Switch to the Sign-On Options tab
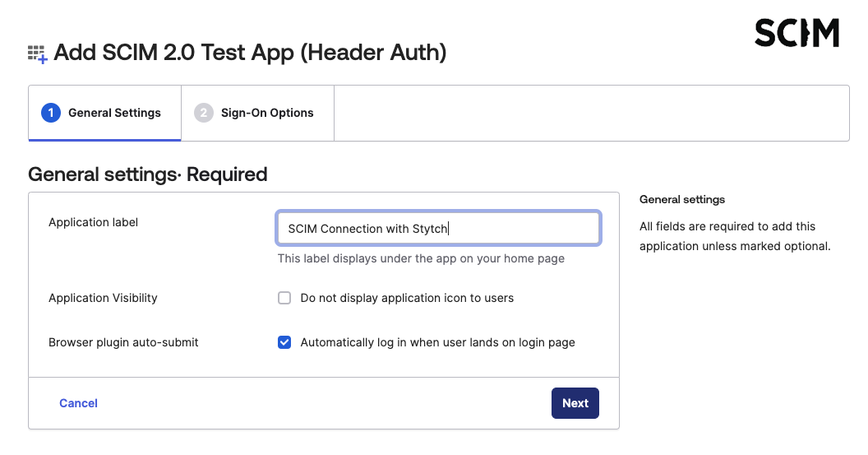This screenshot has height=455, width=868. click(257, 113)
